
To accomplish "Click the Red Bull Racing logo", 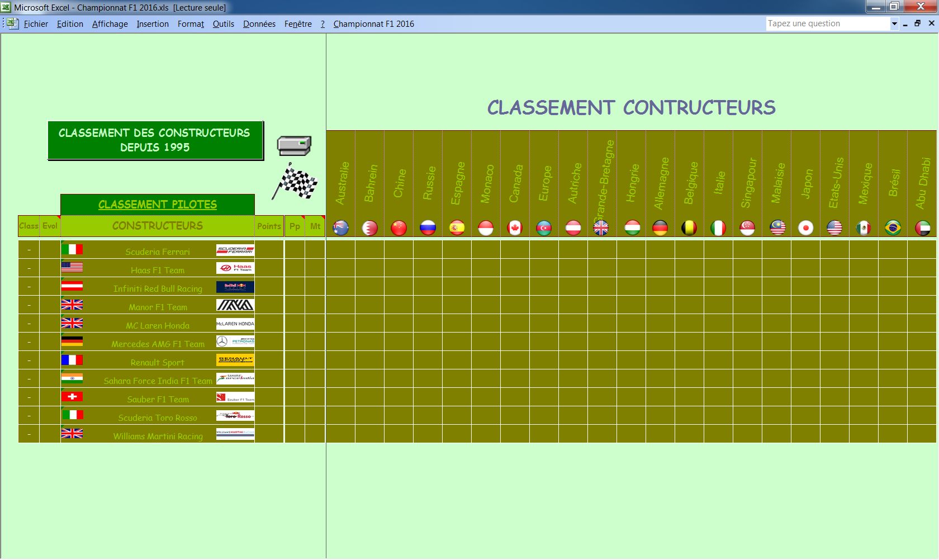I will pos(235,287).
